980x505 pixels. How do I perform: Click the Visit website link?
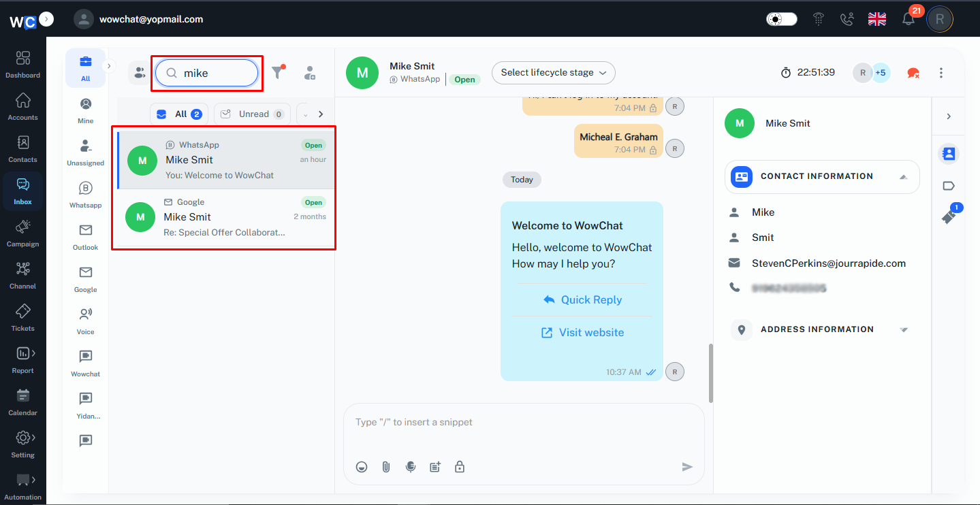click(582, 333)
